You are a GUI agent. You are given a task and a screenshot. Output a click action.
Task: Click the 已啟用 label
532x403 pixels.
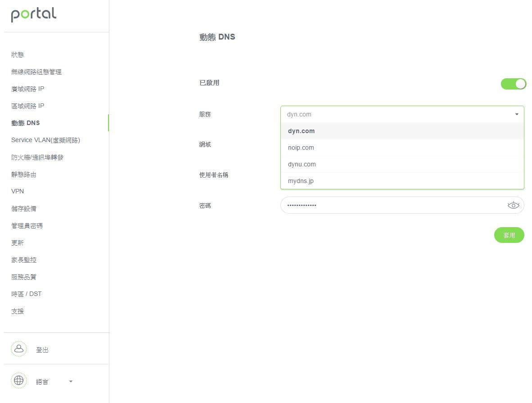point(209,83)
